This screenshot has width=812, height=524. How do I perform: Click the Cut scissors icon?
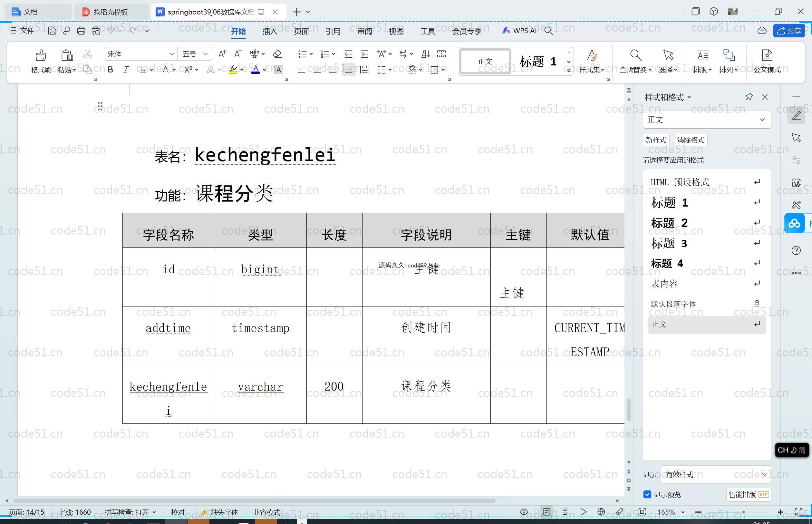[x=87, y=54]
